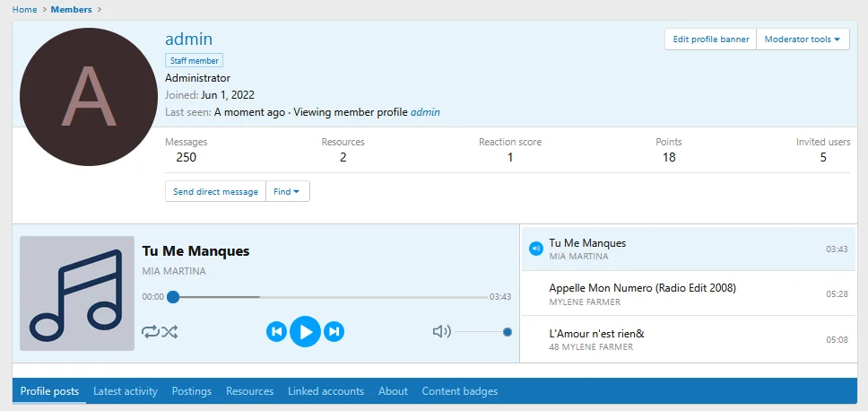Click the 05:08 duration in the playlist

(837, 340)
